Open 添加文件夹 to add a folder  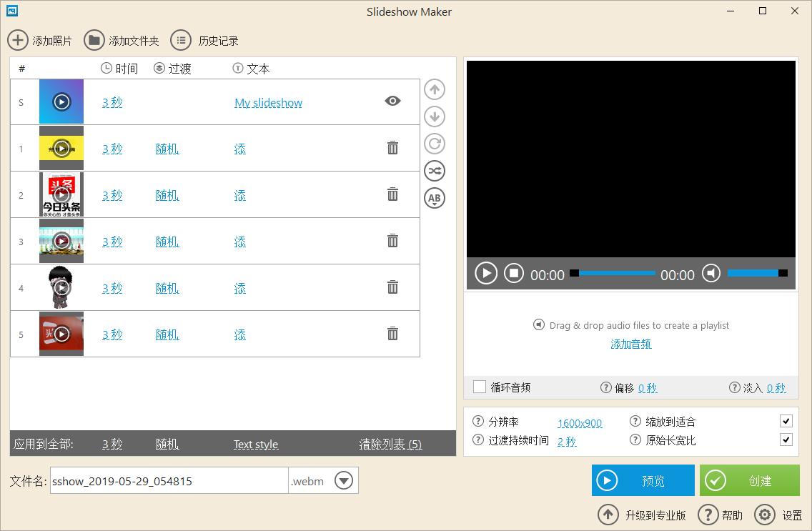pos(94,40)
